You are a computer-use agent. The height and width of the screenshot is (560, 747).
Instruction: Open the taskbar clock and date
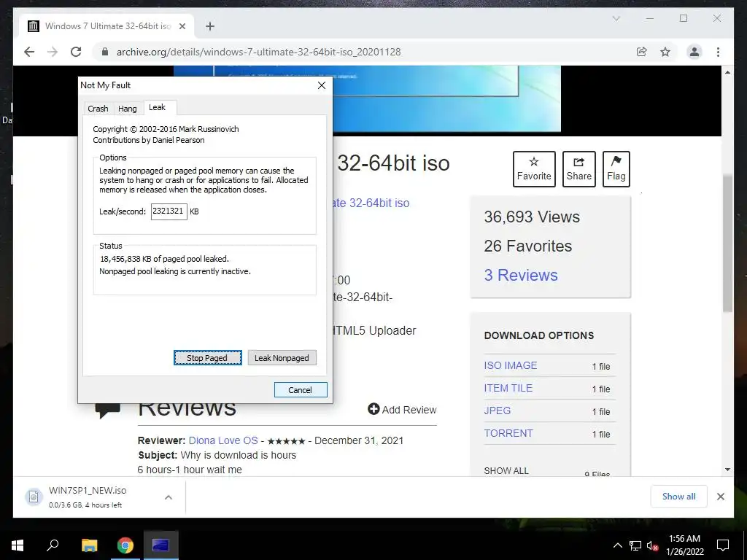click(684, 545)
